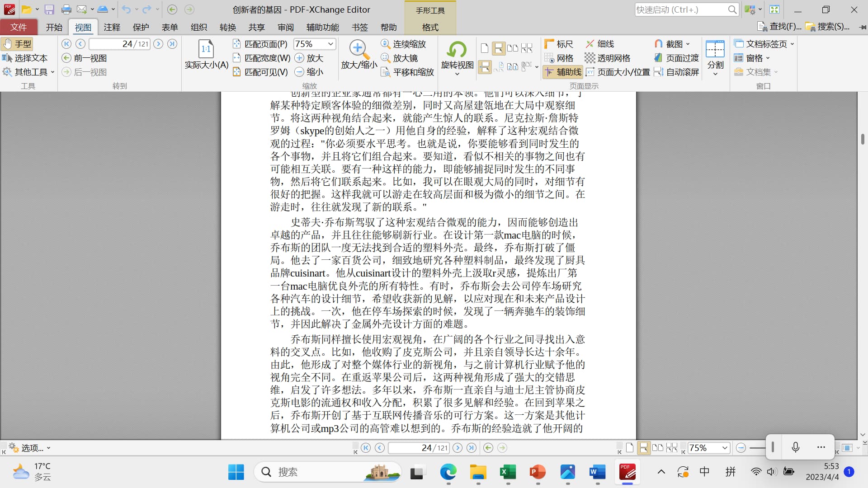
Task: Click Actual Size (实际大小) icon
Action: click(206, 50)
